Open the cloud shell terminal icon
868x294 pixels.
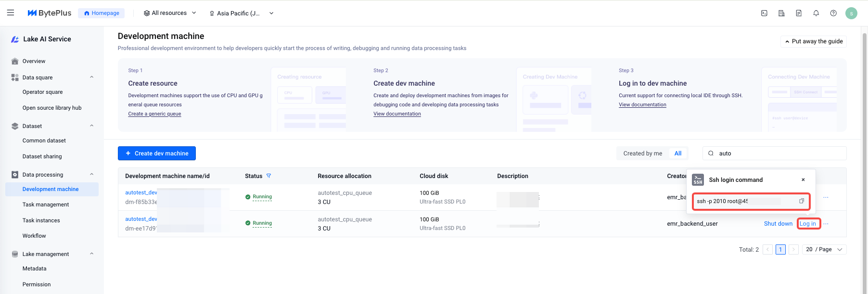764,13
